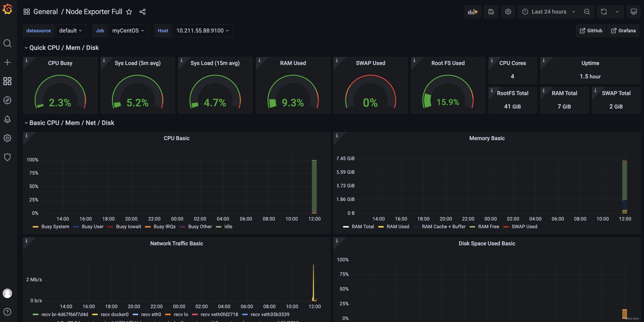Open the GitHub link
Image resolution: width=644 pixels, height=322 pixels.
click(591, 31)
